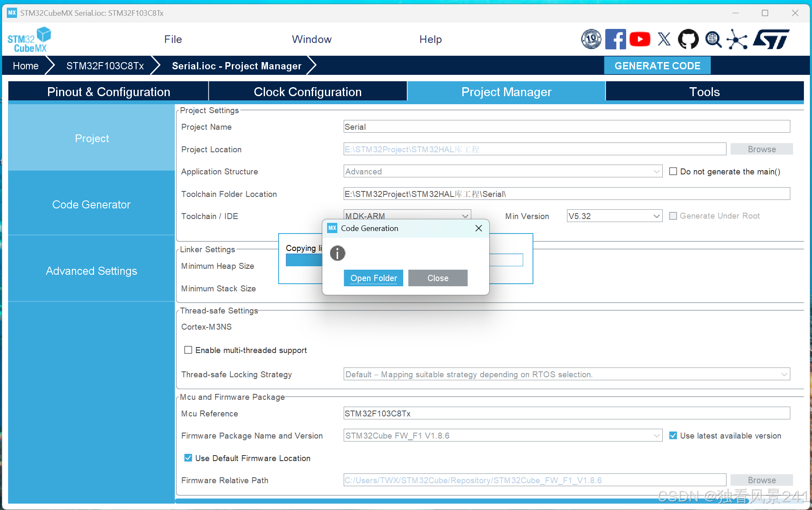Click the Project Location field
812x510 pixels.
(535, 149)
